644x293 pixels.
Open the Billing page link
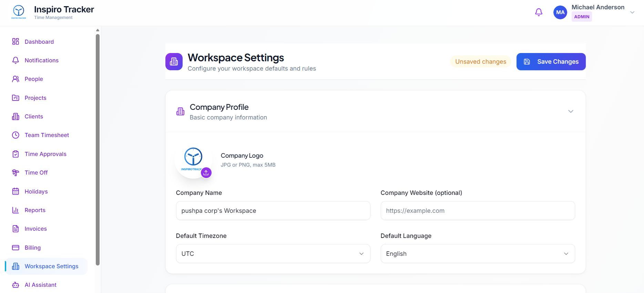pyautogui.click(x=33, y=248)
